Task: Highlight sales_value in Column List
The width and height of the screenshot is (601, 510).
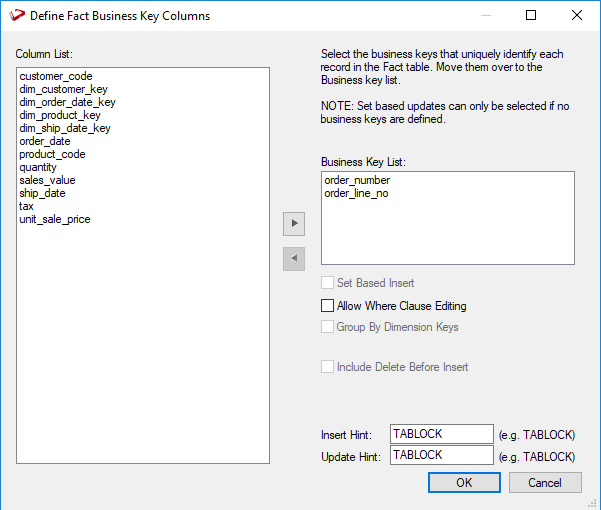Action: [x=47, y=180]
